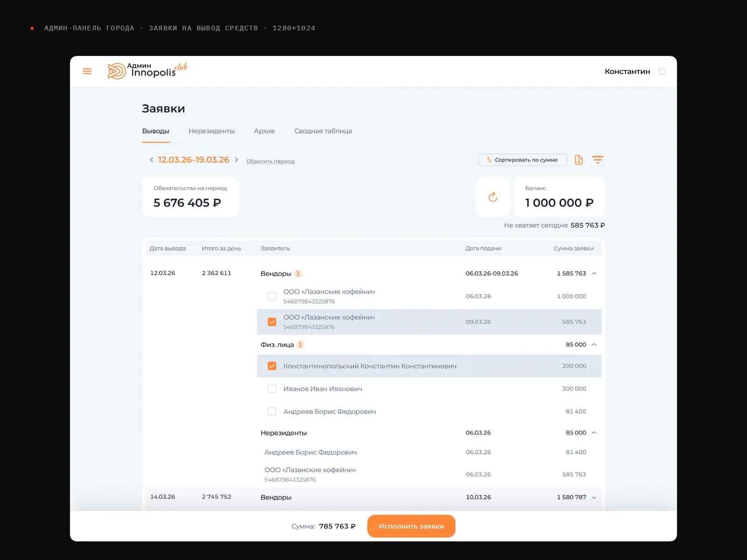
Task: Click Сортировать по сумме button
Action: click(522, 160)
